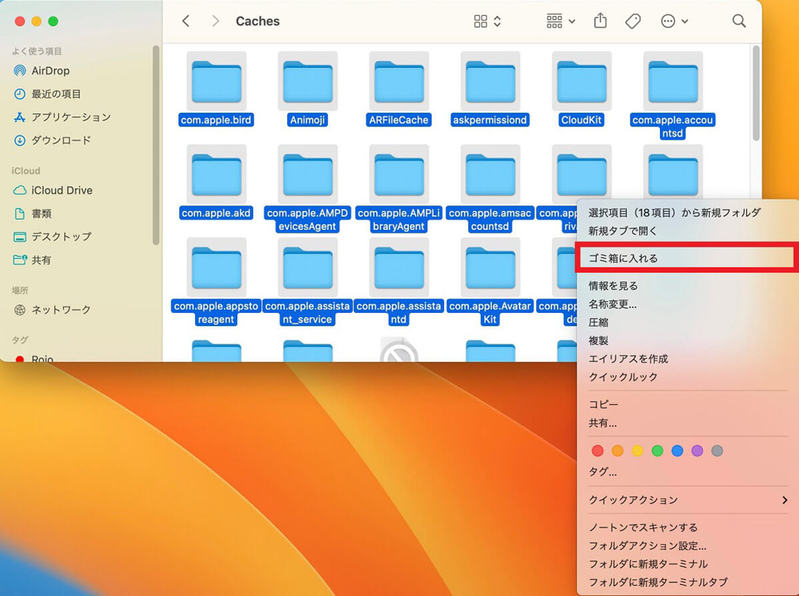Screen dimensions: 799x596
Task: Apply the blue tag color
Action: point(677,450)
